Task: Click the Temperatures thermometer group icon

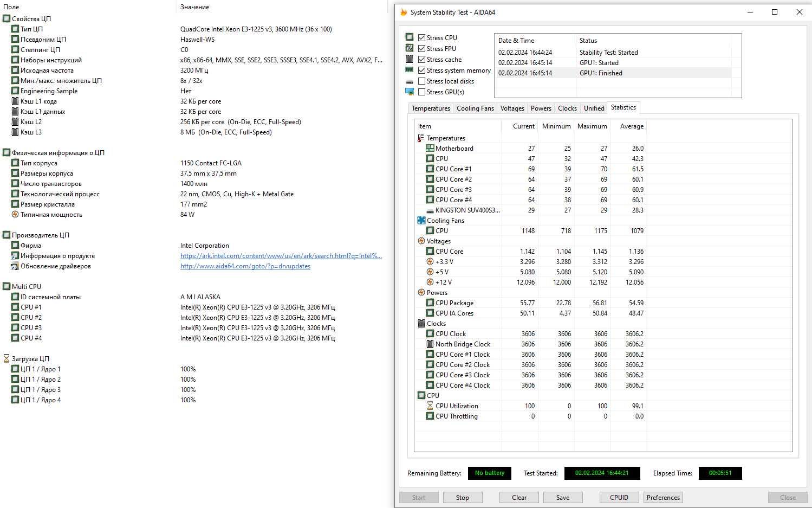Action: 421,138
